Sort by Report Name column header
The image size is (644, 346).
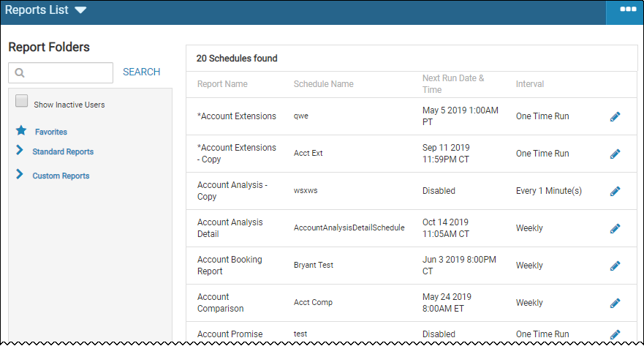click(x=222, y=84)
